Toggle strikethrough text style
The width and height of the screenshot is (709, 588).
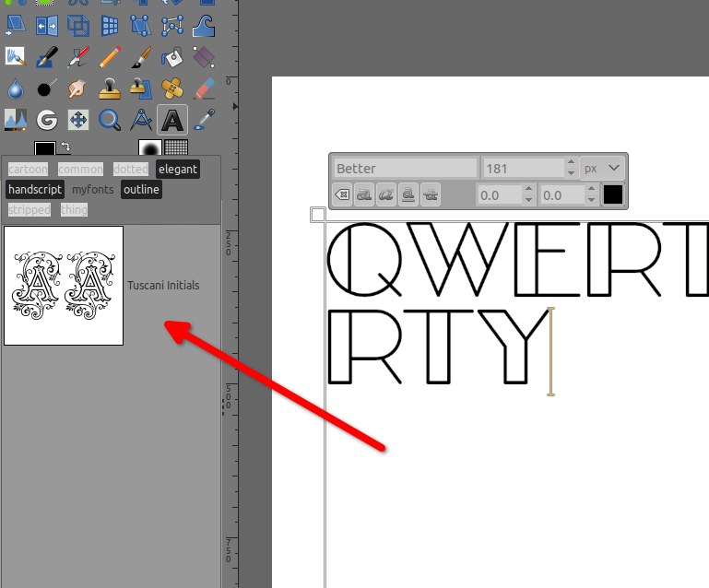tap(430, 194)
